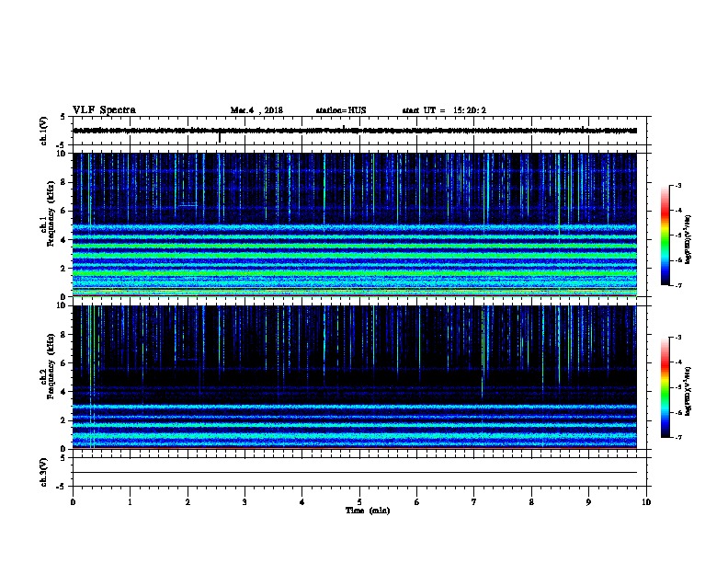Click the ch.1 voltage waveform trace
Screen dimensions: 728x563
click(x=355, y=131)
